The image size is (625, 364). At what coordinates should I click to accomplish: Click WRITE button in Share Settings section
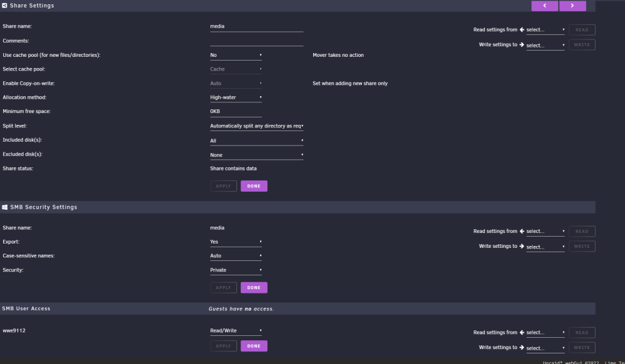tap(582, 44)
